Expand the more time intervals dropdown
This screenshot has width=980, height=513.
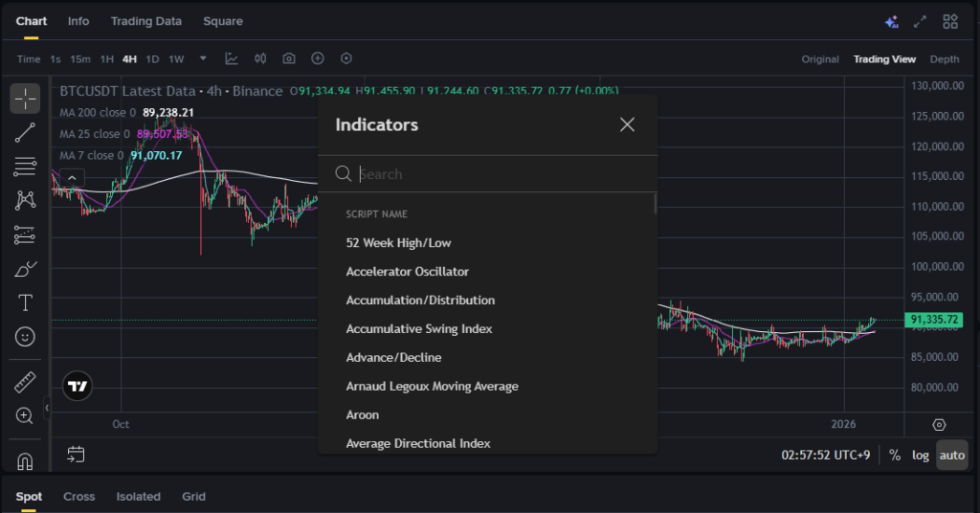[x=203, y=59]
